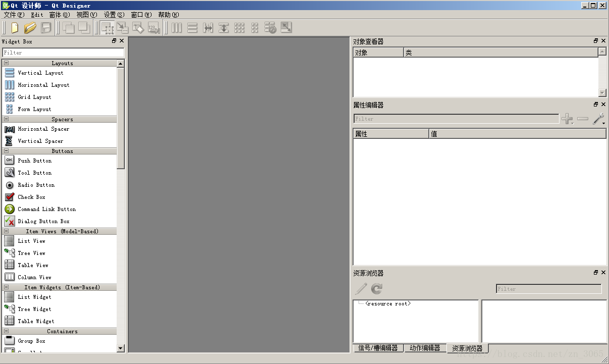Click Lay Out in Form Layout icon
The image size is (609, 364).
255,28
